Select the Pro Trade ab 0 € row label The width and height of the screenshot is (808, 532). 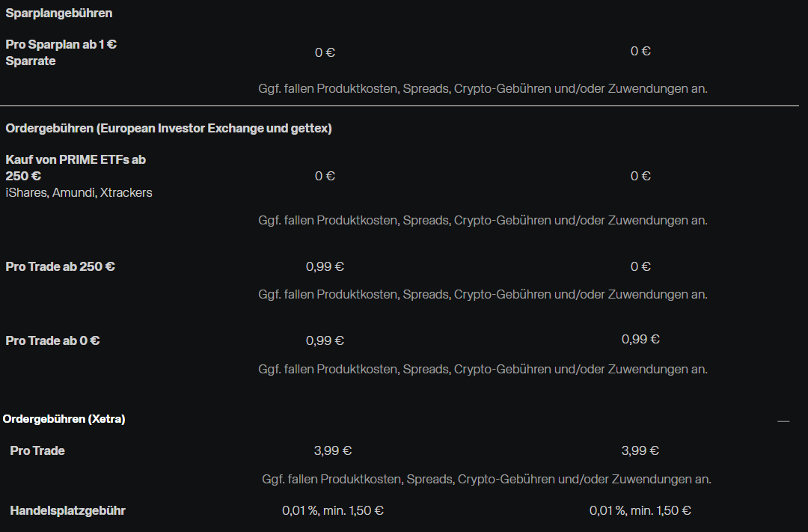pos(52,340)
